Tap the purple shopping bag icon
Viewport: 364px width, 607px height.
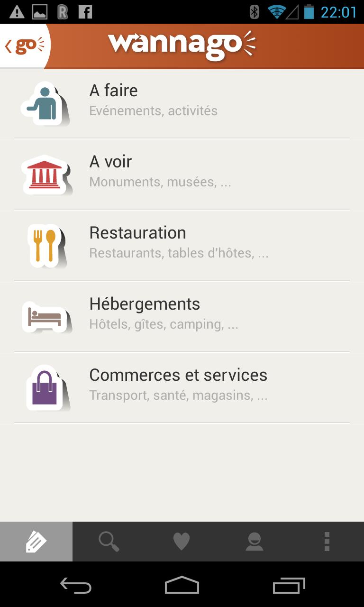[45, 387]
